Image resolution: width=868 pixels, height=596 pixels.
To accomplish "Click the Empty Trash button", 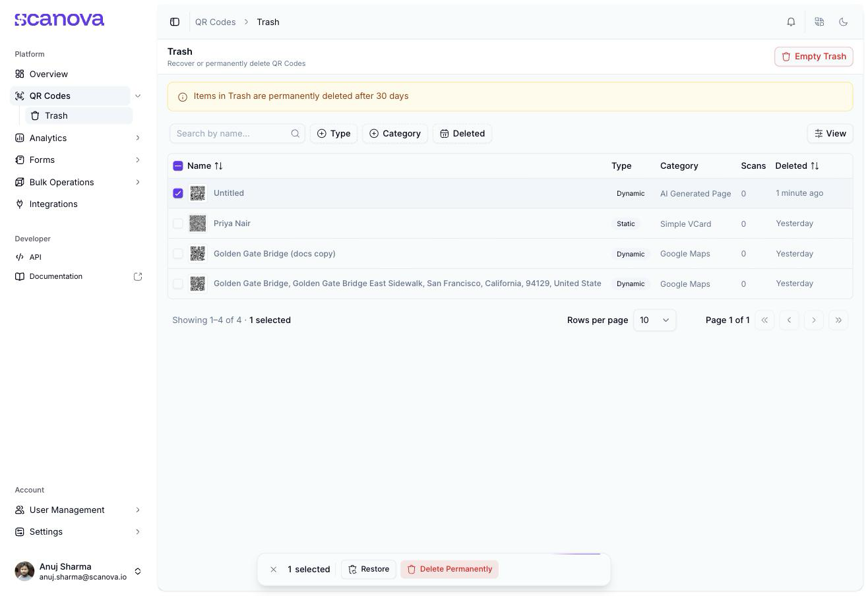I will point(813,56).
